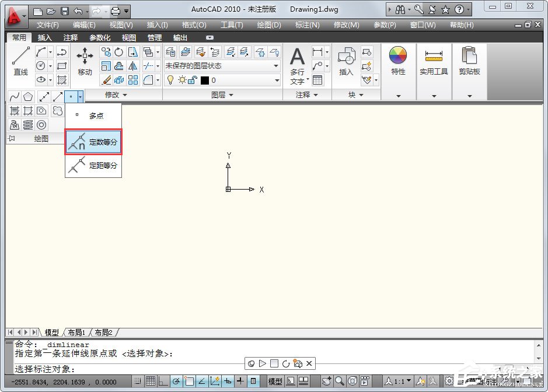Click the black layer color swatch
Screen dimensions: 548x392
click(204, 80)
